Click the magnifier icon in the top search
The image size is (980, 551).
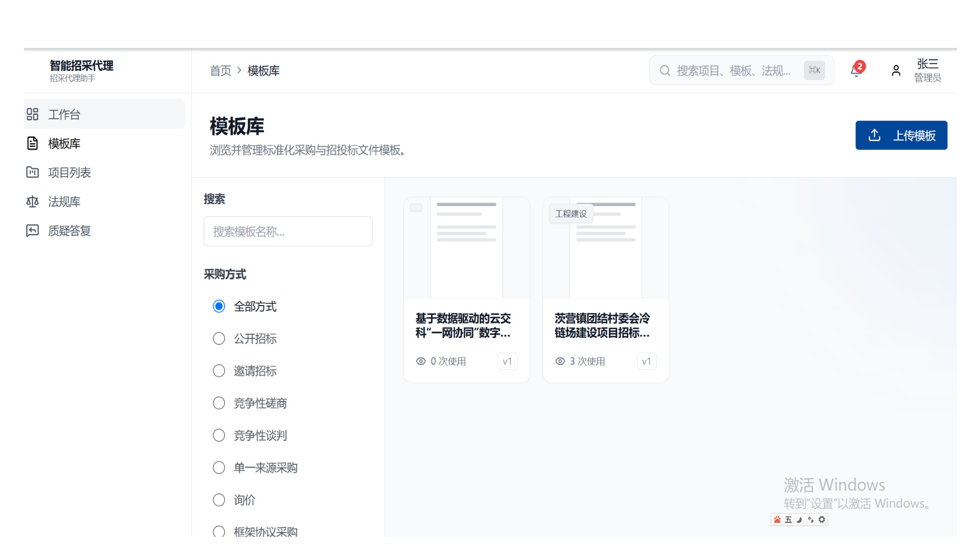[665, 70]
